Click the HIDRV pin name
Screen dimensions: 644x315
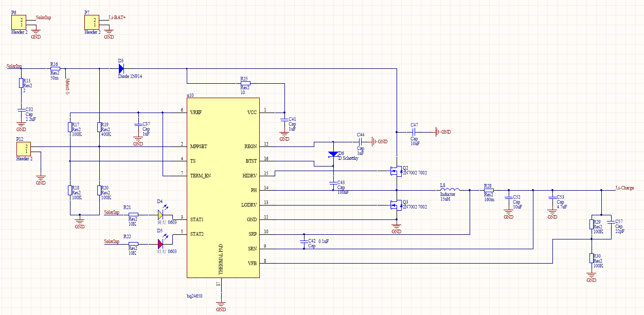click(248, 176)
